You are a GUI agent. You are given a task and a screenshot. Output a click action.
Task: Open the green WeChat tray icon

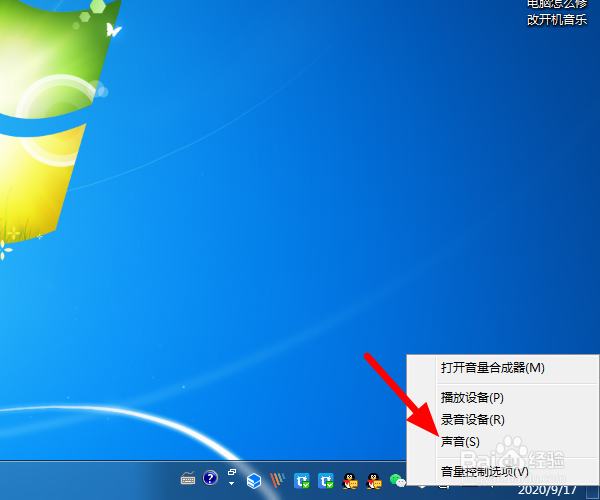397,480
